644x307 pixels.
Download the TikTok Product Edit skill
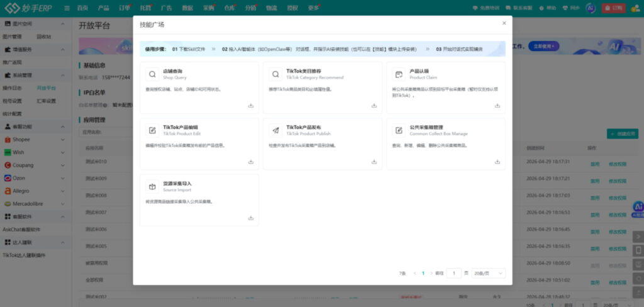tap(250, 162)
